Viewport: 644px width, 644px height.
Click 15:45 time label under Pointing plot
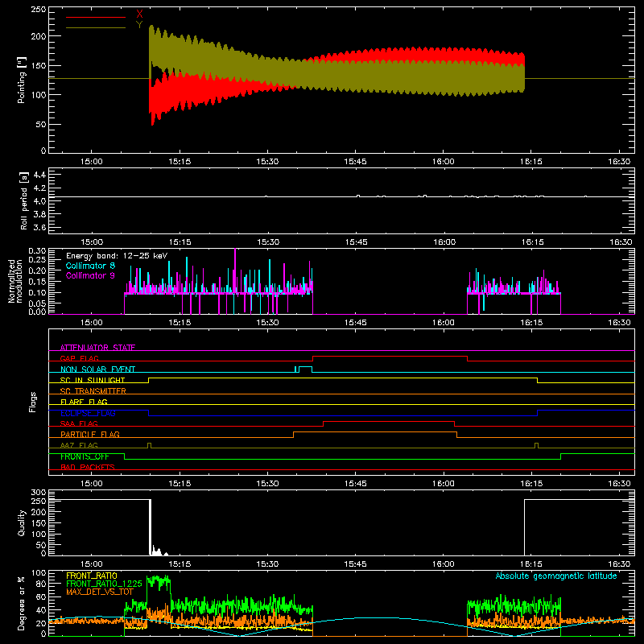click(355, 162)
